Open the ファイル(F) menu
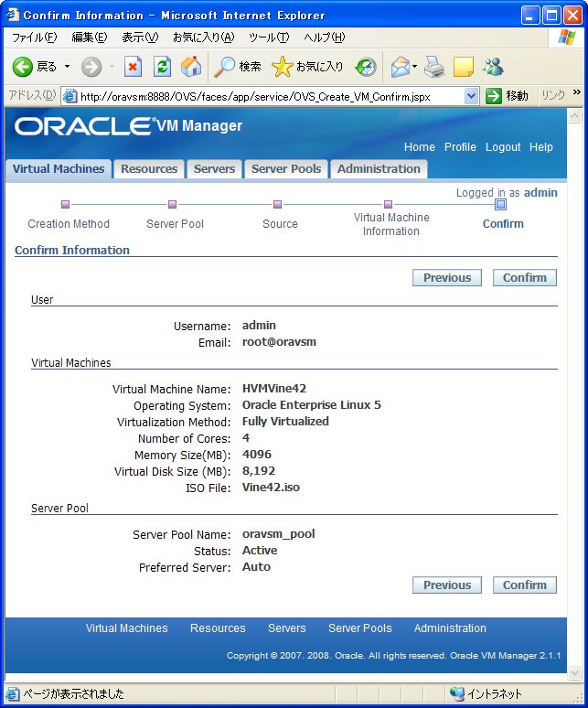Screen dimensions: 588x708 pos(35,38)
